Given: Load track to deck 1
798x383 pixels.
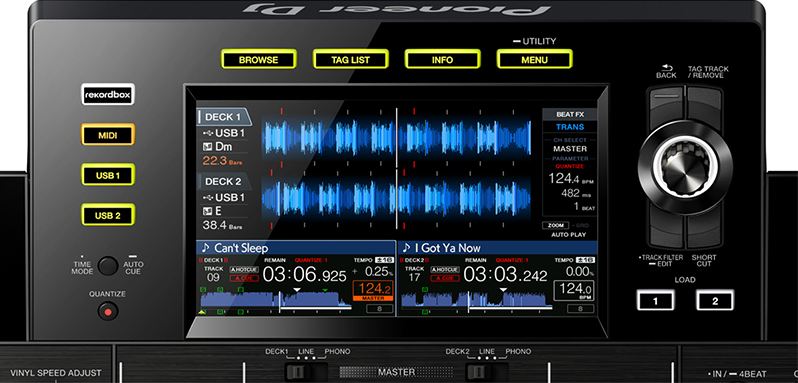Looking at the screenshot, I should (656, 301).
